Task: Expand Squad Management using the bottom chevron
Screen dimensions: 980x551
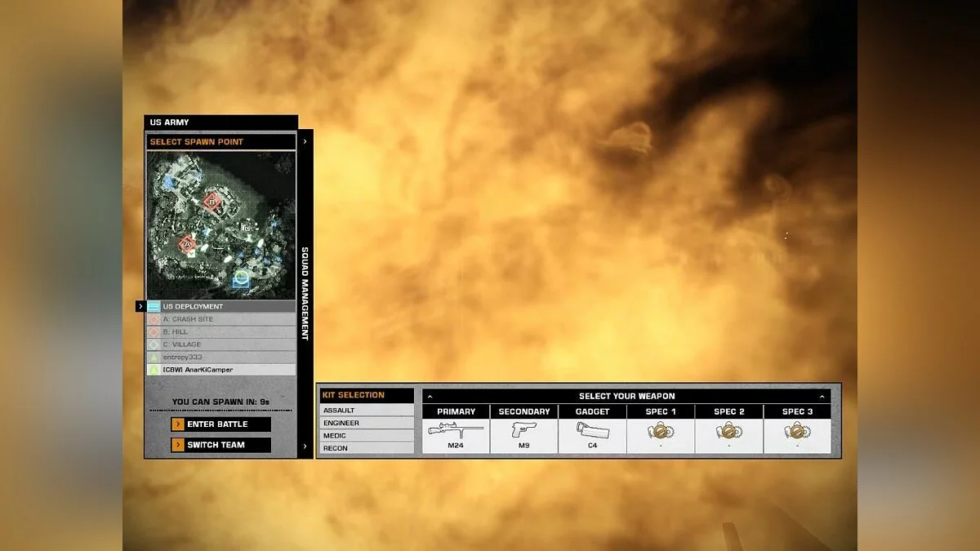Action: point(305,447)
